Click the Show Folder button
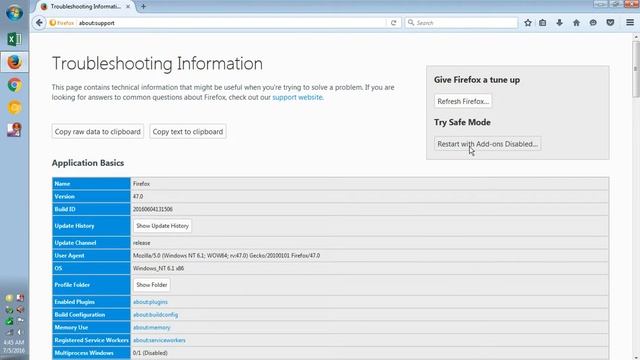The height and width of the screenshot is (360, 640). (151, 285)
